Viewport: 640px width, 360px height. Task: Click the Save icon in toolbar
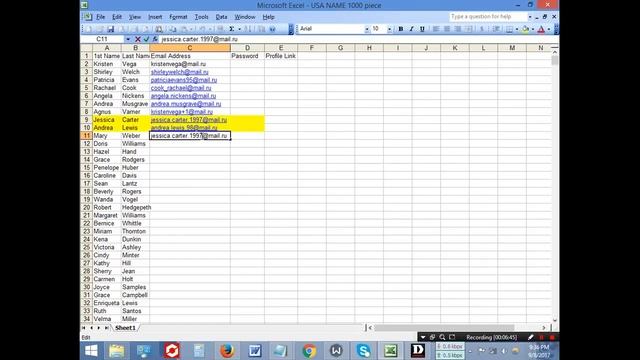click(111, 29)
